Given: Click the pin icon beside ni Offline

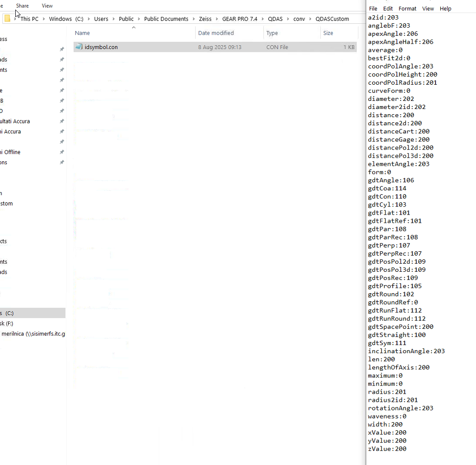Looking at the screenshot, I should [62, 152].
